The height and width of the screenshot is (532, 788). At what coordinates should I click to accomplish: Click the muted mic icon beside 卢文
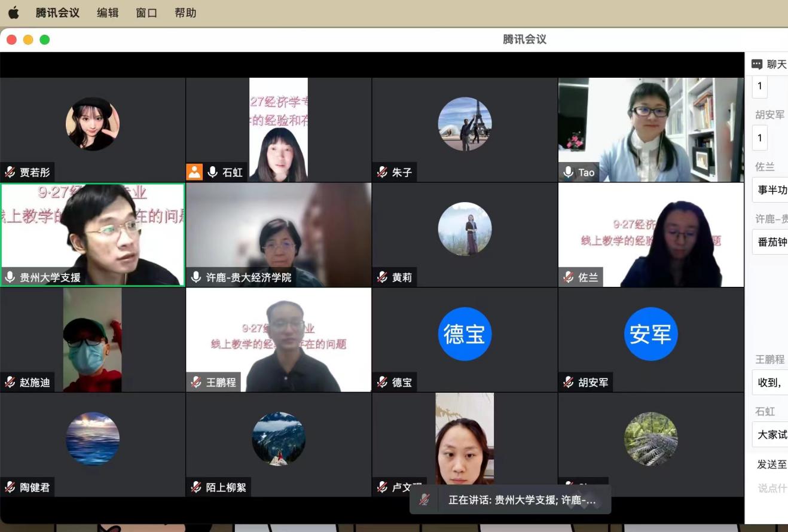pos(383,487)
